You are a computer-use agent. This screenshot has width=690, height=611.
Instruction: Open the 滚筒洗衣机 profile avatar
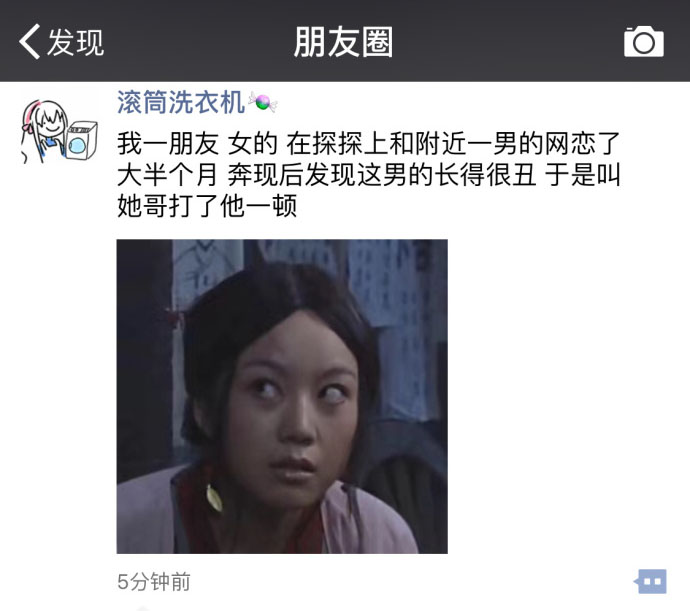(59, 131)
